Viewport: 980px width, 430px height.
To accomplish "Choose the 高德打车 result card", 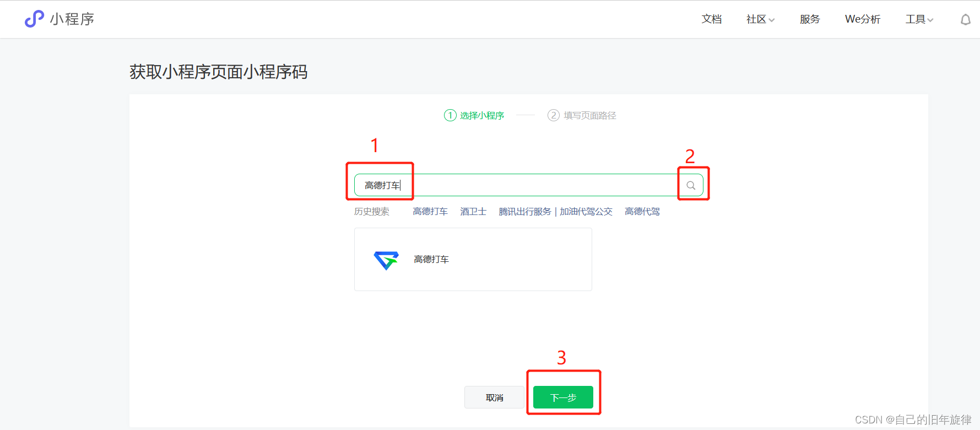I will coord(473,260).
